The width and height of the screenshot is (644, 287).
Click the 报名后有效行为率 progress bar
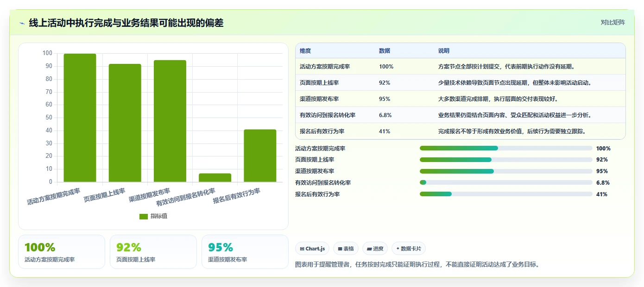pyautogui.click(x=506, y=194)
